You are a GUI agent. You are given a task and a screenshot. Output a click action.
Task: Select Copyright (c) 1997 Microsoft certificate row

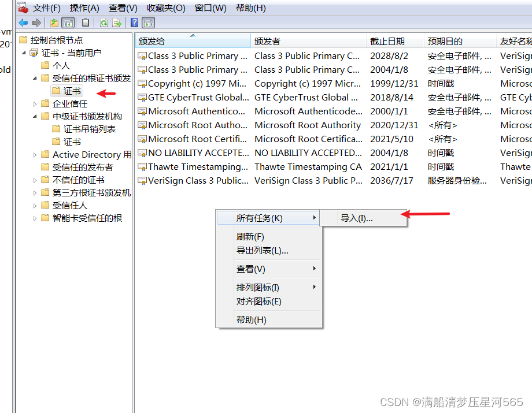point(334,84)
